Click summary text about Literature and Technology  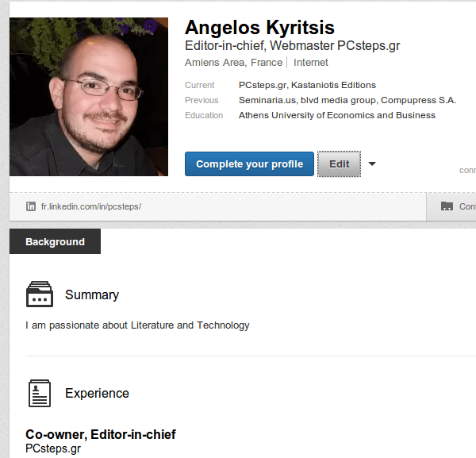pos(137,325)
